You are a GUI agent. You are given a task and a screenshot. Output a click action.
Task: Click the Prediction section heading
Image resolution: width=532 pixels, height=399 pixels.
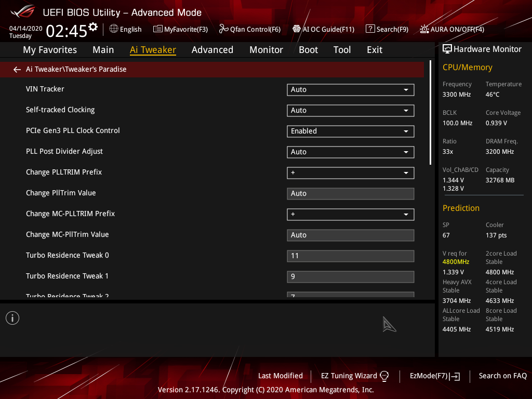click(461, 208)
